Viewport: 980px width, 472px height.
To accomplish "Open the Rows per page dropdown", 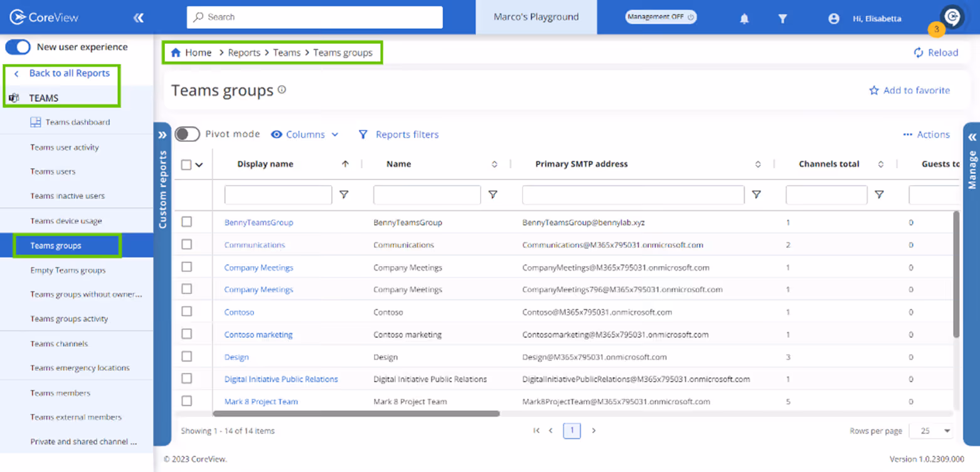I will pyautogui.click(x=931, y=431).
